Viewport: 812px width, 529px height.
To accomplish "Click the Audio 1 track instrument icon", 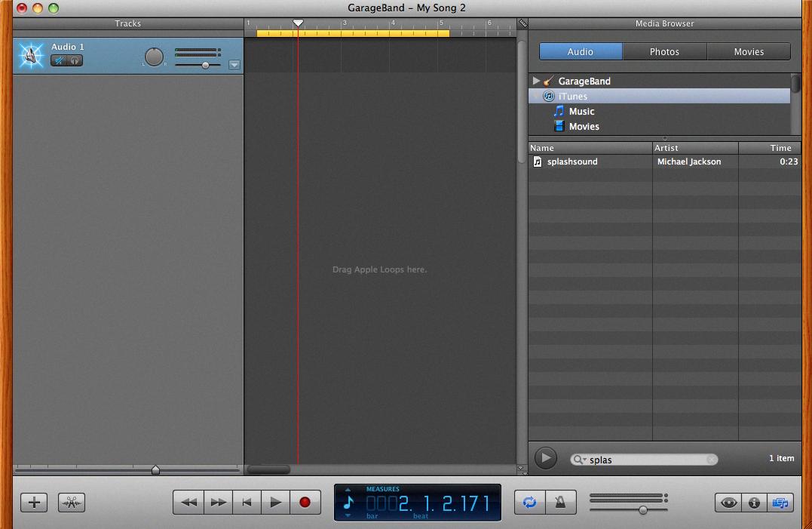I will click(31, 55).
